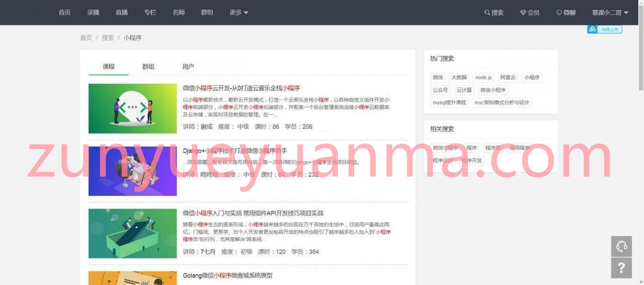Open search via the magnifier icon in navbar
This screenshot has width=644, height=285.
pos(494,13)
